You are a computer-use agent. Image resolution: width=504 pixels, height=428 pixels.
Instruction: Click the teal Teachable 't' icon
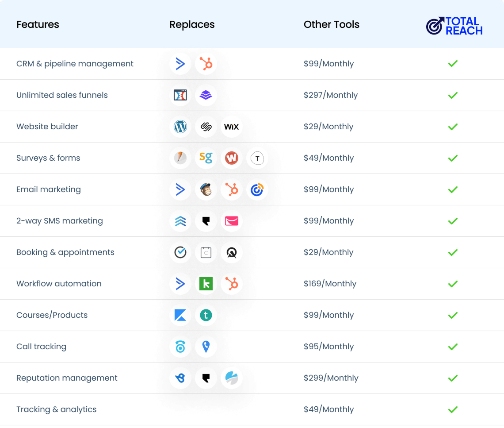coord(206,315)
